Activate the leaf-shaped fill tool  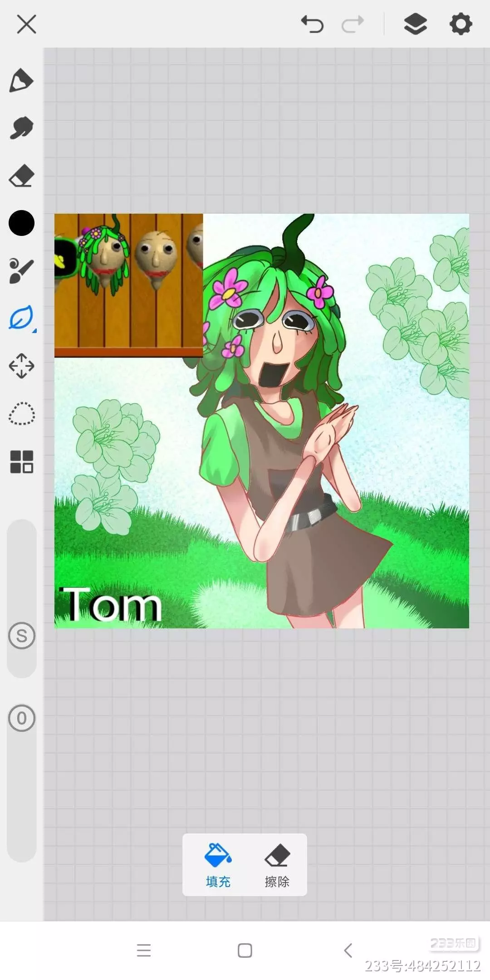click(21, 318)
